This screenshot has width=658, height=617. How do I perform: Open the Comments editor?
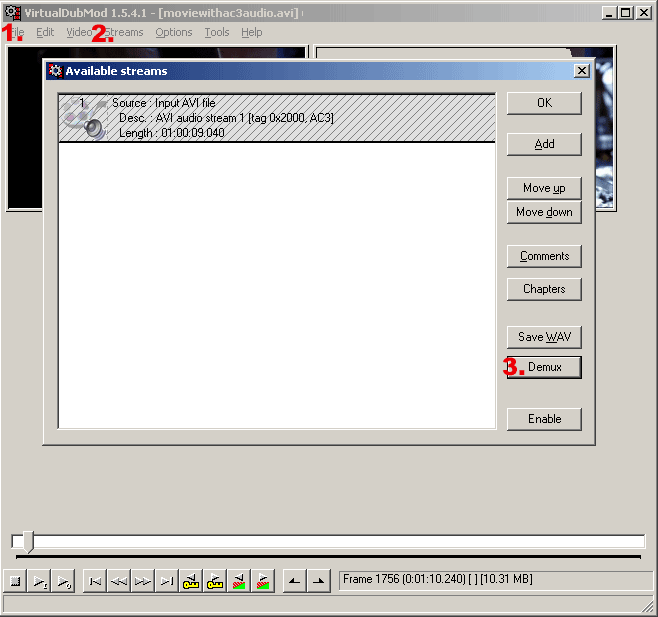click(544, 256)
